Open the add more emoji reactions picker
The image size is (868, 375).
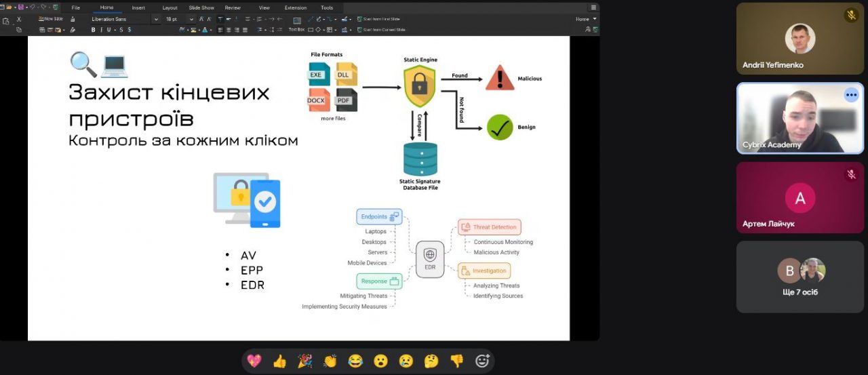click(x=482, y=361)
